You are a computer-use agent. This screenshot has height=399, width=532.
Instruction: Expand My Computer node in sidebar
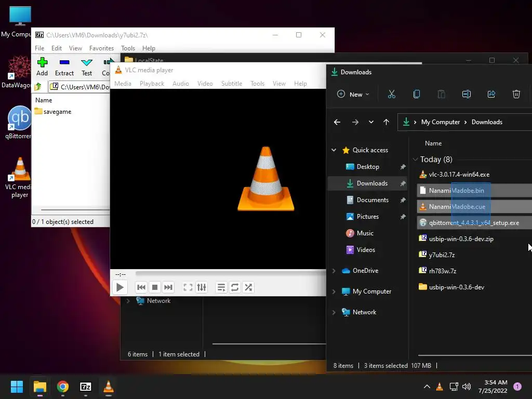click(x=334, y=291)
